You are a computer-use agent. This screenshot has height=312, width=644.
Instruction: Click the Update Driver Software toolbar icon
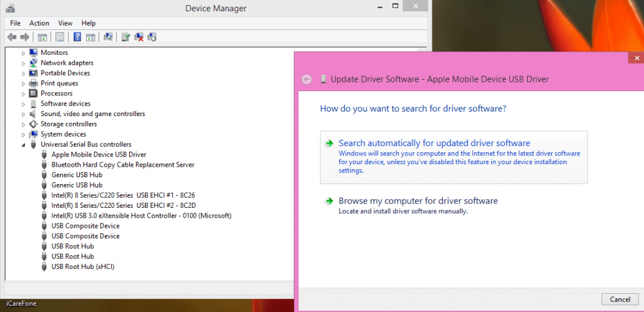click(x=126, y=37)
